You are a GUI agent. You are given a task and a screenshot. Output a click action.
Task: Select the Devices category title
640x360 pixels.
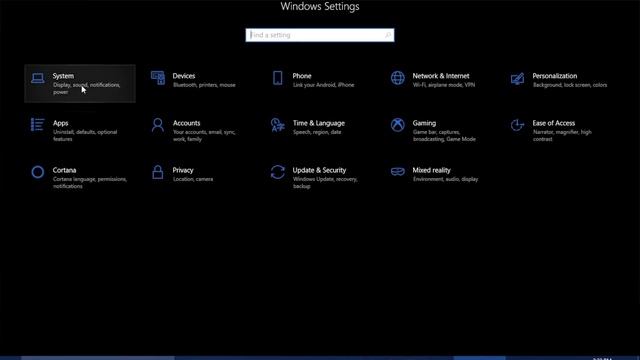(184, 76)
